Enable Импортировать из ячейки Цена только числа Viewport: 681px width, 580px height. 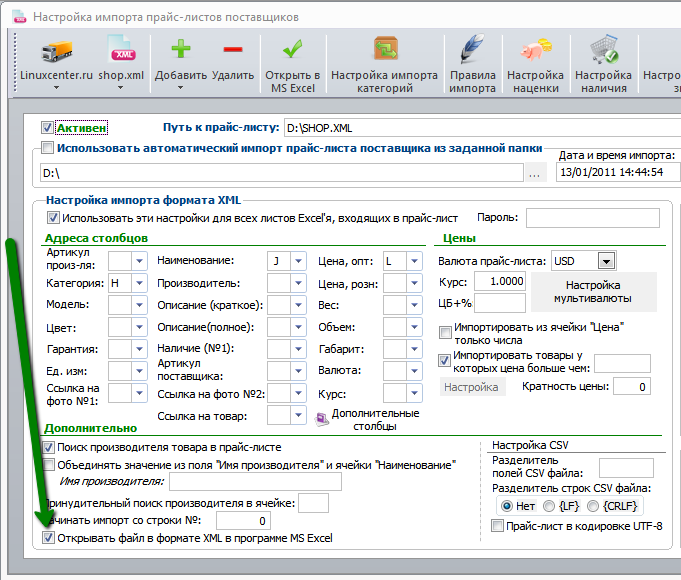[x=445, y=332]
